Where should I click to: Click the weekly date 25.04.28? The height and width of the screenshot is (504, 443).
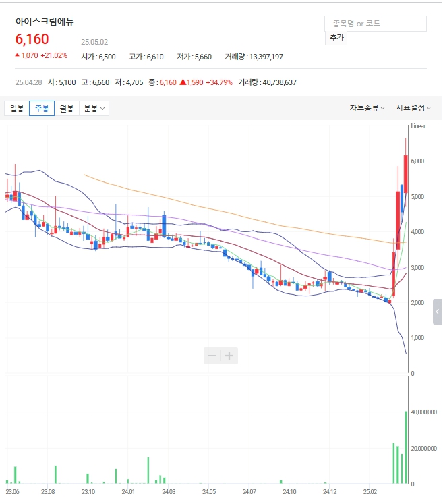pyautogui.click(x=28, y=82)
